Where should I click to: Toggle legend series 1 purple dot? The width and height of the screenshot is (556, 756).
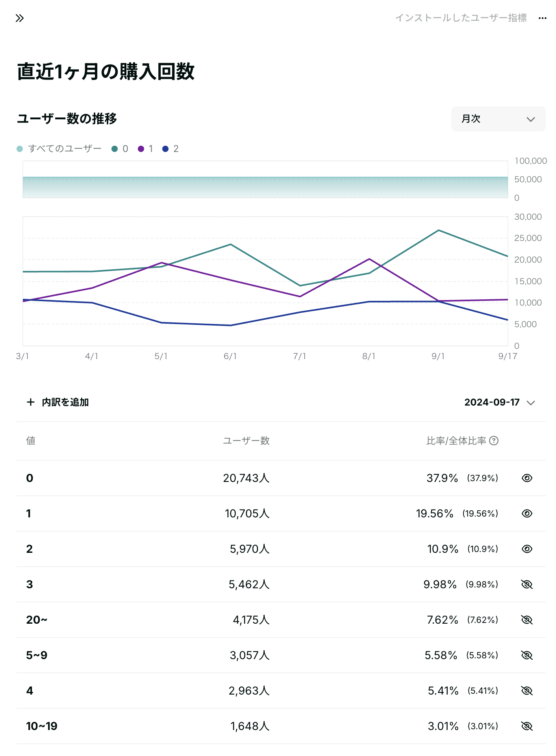point(141,149)
